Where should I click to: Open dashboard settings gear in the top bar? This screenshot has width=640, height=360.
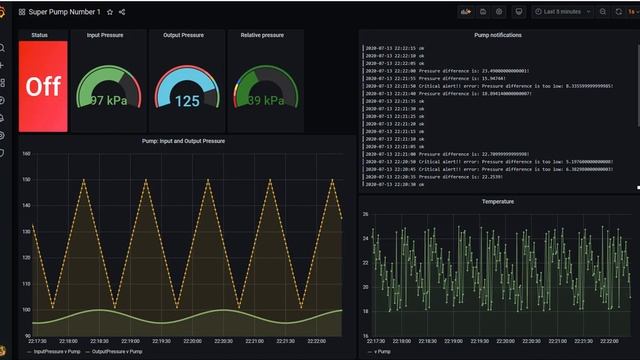[499, 12]
